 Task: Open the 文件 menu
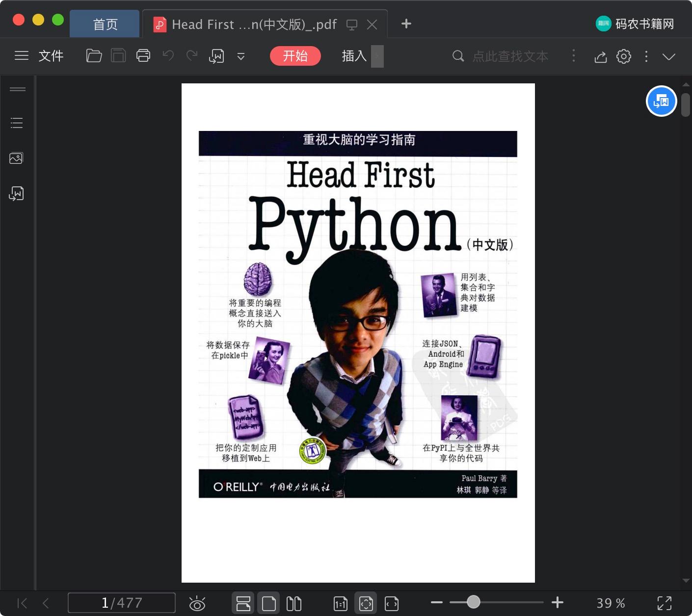tap(51, 56)
